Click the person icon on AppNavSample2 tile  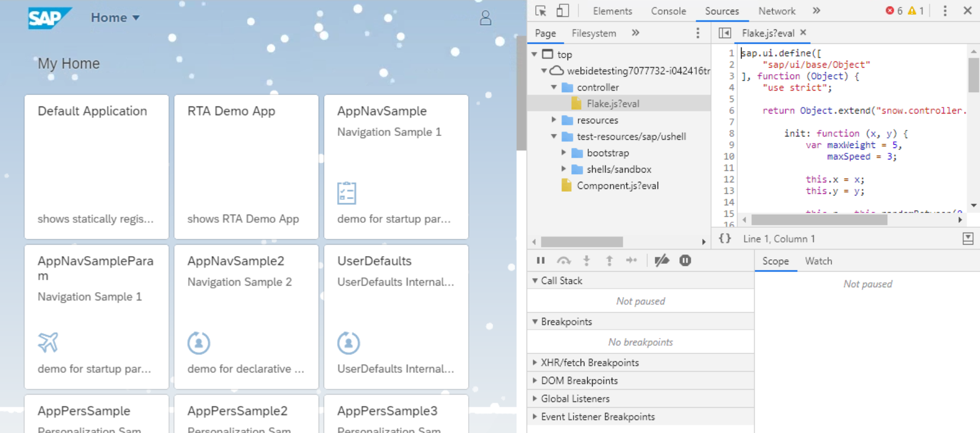[199, 343]
